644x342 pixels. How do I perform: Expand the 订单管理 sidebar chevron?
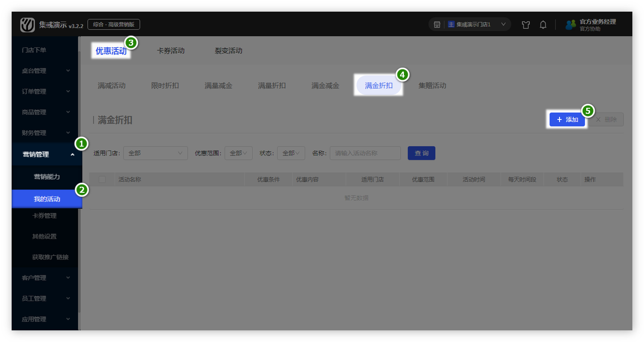68,91
